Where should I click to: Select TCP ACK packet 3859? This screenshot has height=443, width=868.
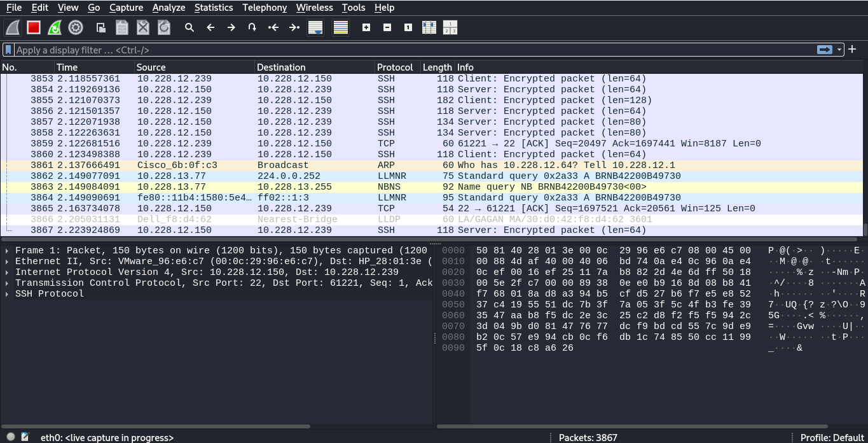(x=431, y=143)
